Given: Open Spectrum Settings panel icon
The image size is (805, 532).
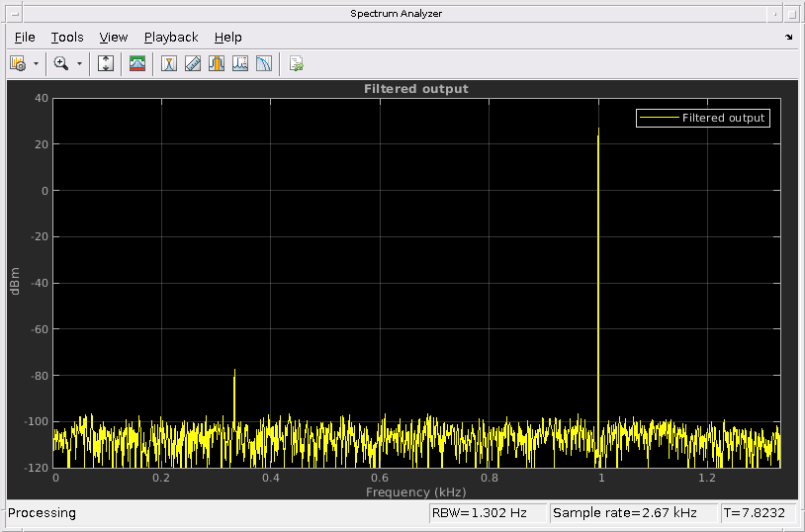Looking at the screenshot, I should point(137,63).
